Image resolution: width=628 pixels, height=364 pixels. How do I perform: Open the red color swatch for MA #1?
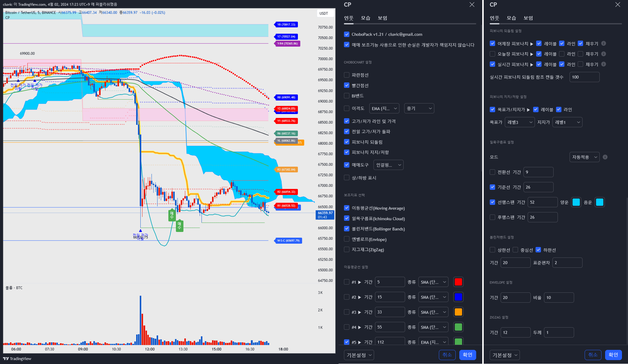458,282
